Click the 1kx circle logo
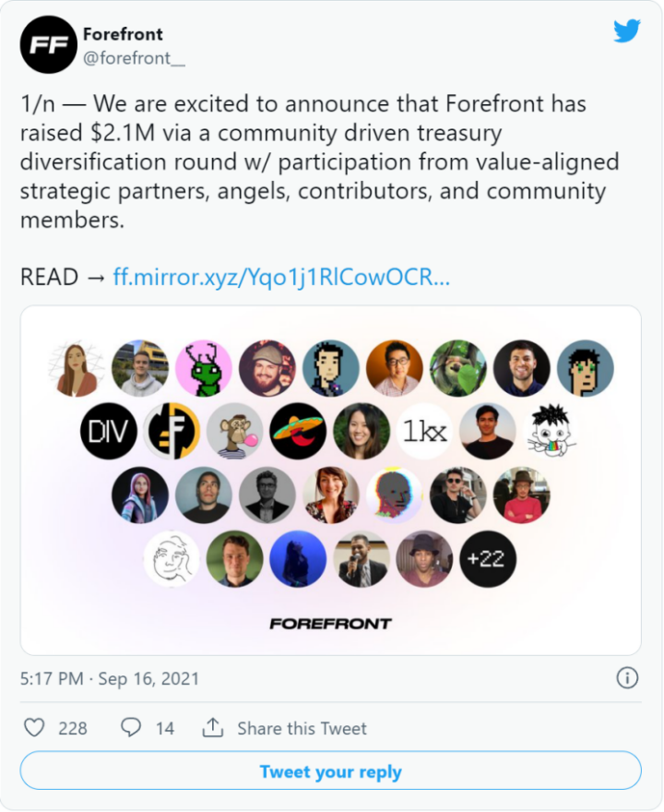 [x=425, y=432]
